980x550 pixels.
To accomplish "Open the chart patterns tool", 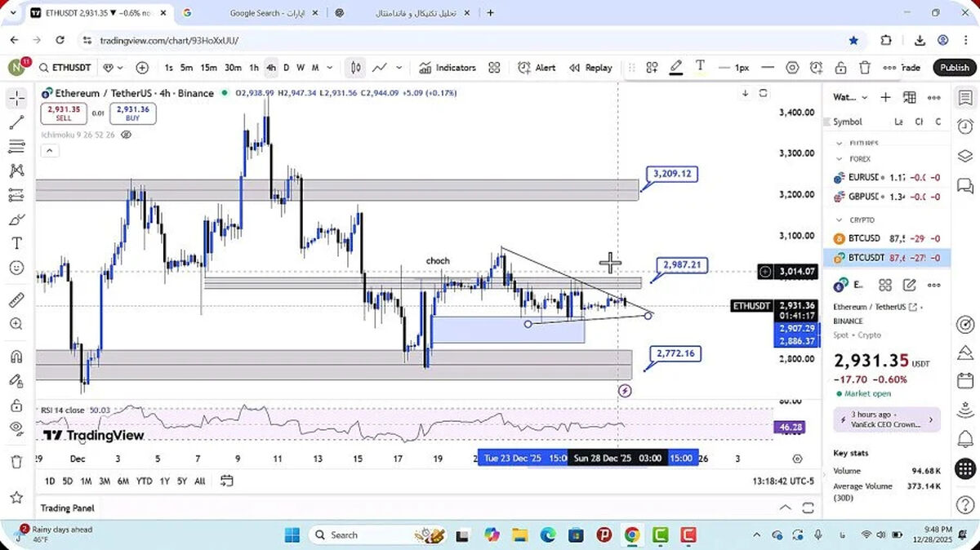I will click(16, 171).
